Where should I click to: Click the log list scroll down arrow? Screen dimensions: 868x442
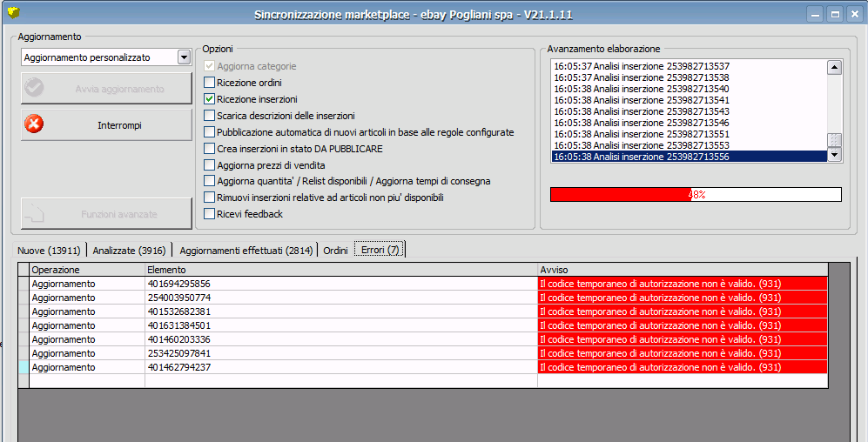tap(834, 155)
